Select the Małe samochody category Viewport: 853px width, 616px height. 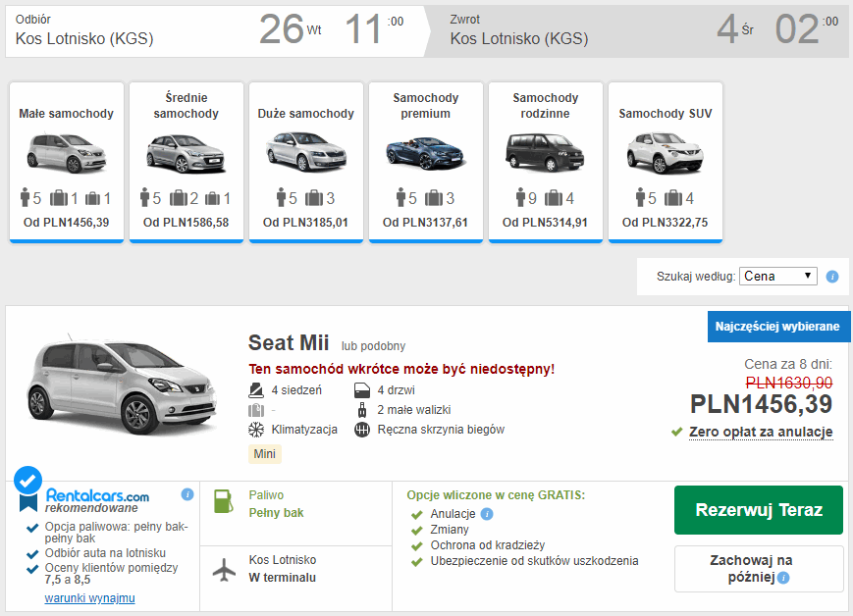click(x=67, y=162)
